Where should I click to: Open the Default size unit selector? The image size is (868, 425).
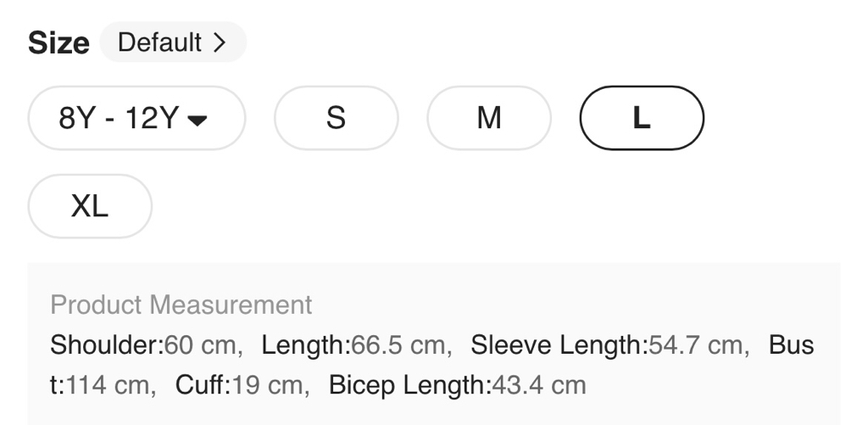pyautogui.click(x=172, y=42)
